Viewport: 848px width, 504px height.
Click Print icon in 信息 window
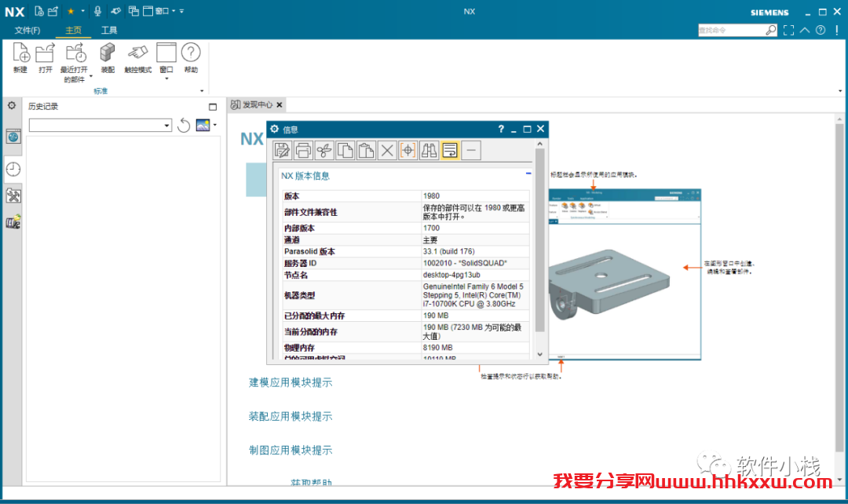click(303, 150)
